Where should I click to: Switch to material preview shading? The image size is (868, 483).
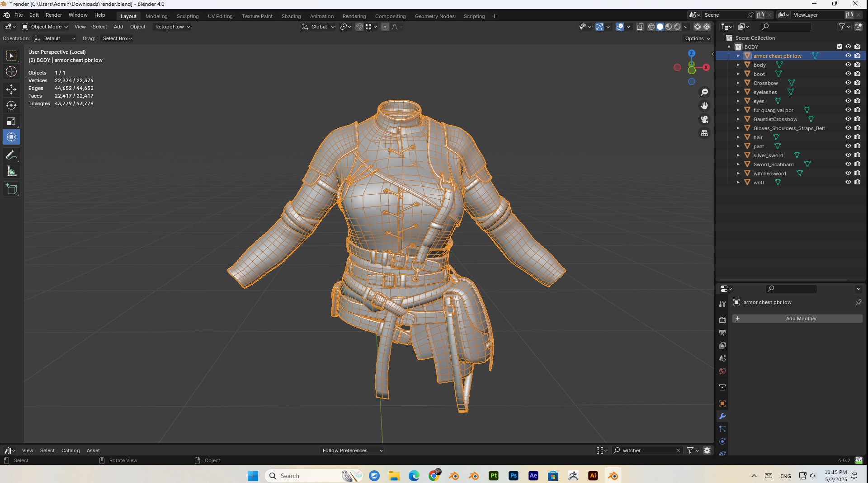click(x=669, y=27)
